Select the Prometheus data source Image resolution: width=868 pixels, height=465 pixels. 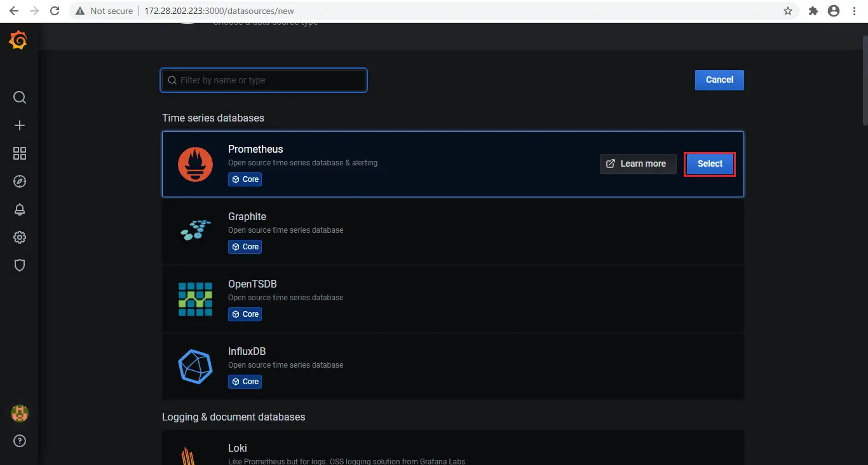[709, 163]
